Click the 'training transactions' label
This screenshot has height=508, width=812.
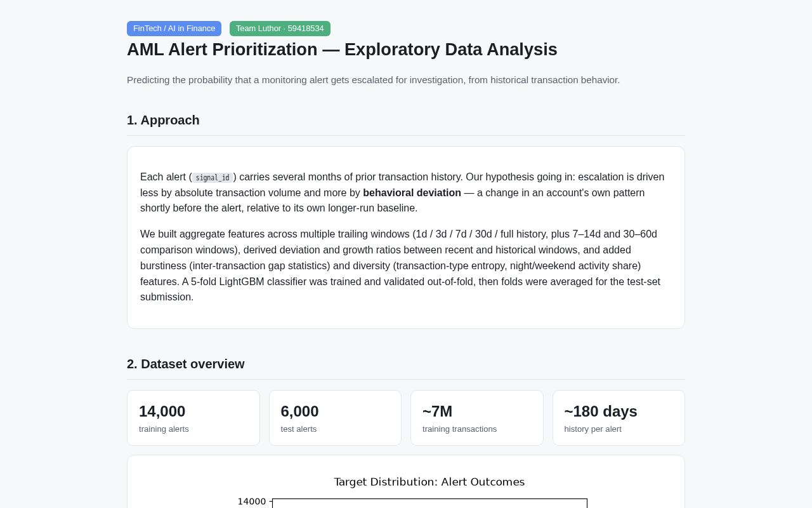click(x=459, y=429)
